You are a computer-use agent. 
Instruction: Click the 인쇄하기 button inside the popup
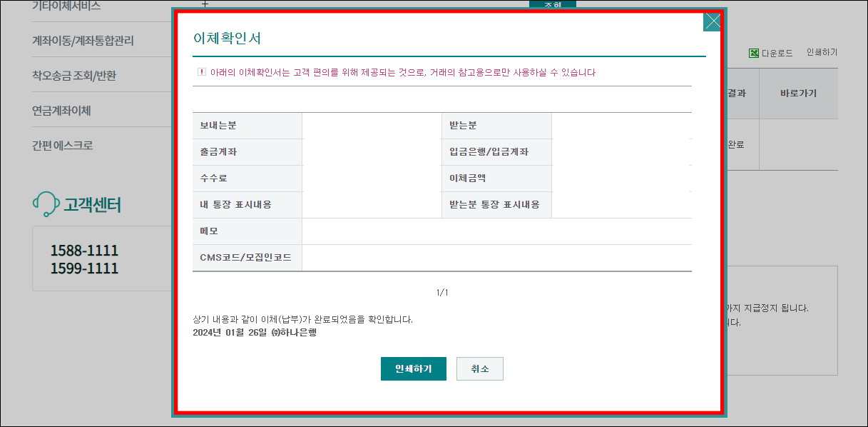pos(414,368)
